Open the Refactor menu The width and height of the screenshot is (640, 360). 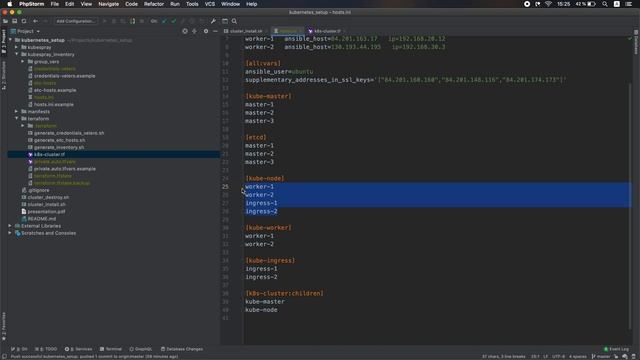pos(154,4)
